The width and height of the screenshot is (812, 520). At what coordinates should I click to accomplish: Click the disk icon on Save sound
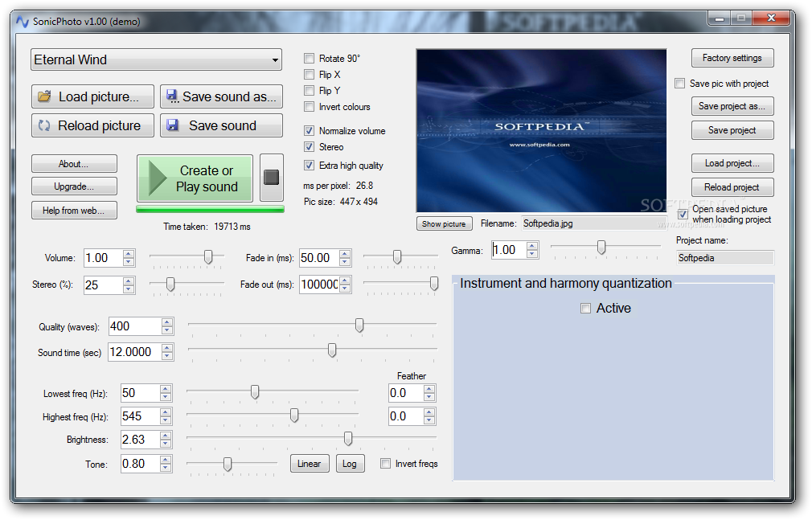point(172,125)
